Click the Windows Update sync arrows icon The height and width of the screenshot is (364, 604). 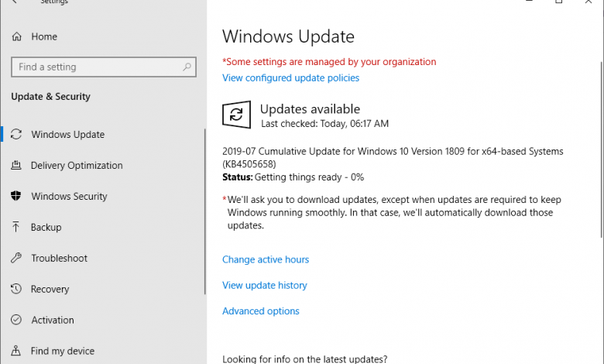(16, 135)
